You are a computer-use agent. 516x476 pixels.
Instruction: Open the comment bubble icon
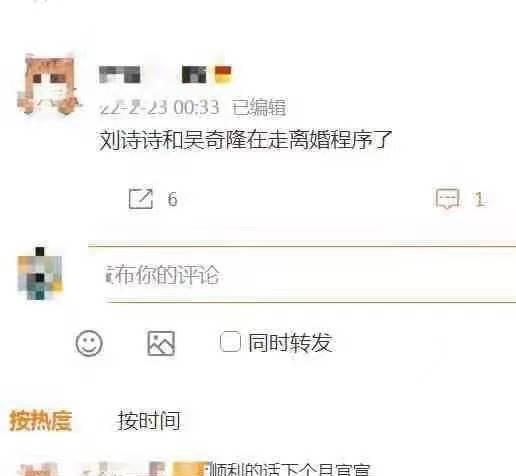click(447, 199)
